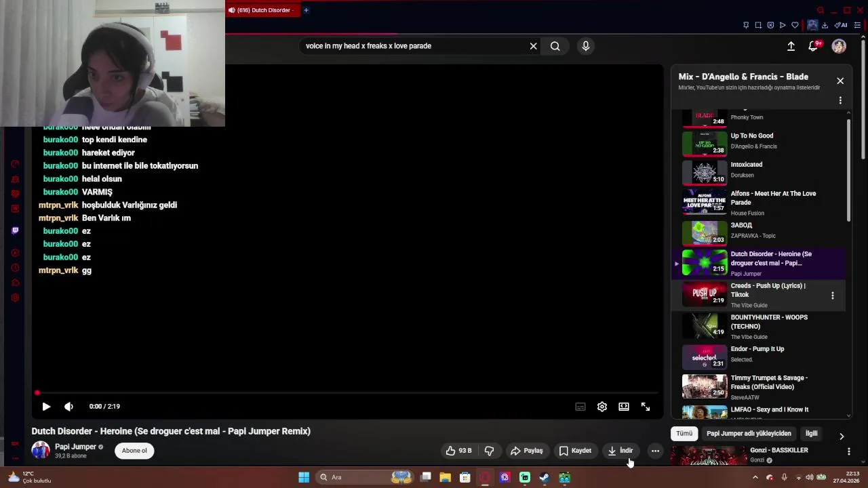Open the Papi Jumper channel avatar

pos(41,450)
